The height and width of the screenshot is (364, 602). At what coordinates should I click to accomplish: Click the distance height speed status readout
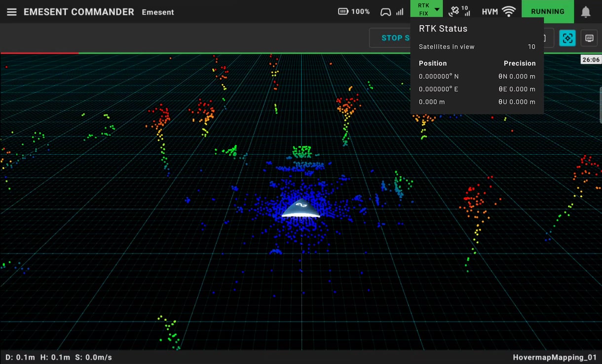[59, 357]
